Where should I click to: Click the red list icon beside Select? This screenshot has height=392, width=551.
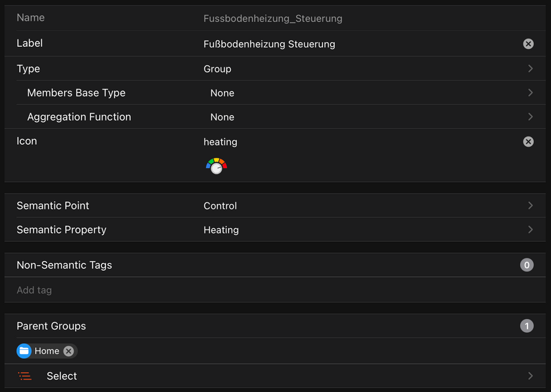point(25,376)
